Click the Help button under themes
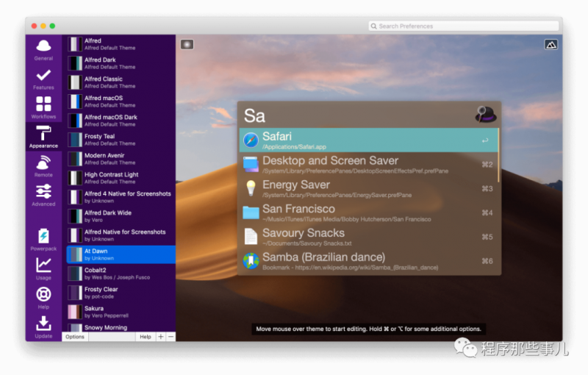This screenshot has width=588, height=375. click(x=146, y=337)
